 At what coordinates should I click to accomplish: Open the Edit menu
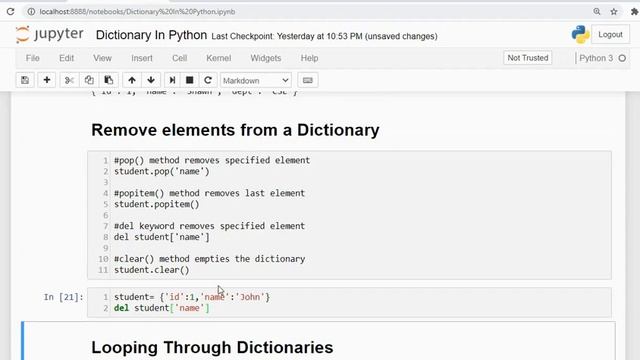(67, 58)
